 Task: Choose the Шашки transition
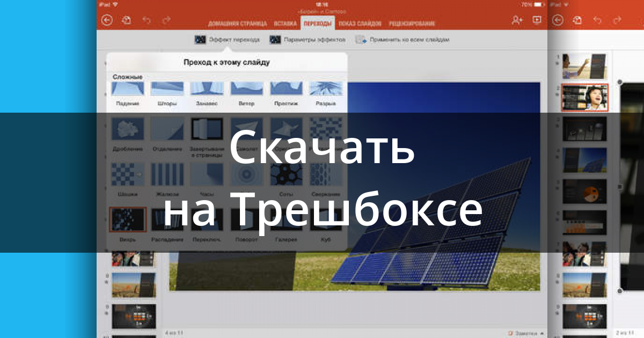[127, 180]
